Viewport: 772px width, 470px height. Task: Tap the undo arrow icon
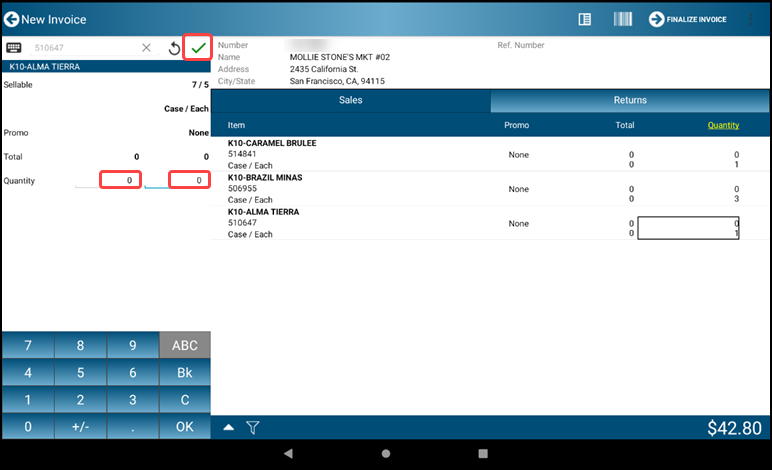point(174,48)
